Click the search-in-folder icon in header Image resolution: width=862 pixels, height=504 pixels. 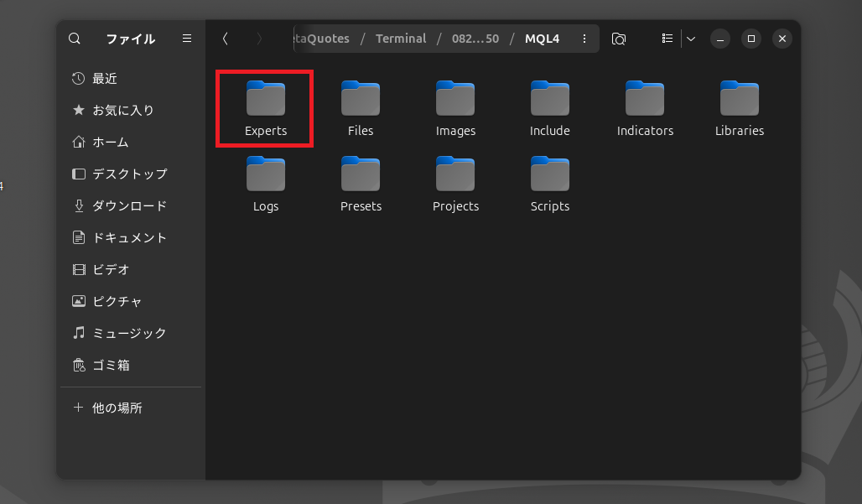[619, 39]
